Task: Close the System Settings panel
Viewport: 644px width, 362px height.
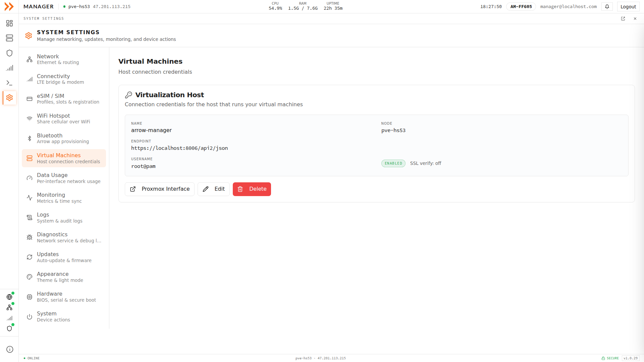Action: tap(635, 19)
